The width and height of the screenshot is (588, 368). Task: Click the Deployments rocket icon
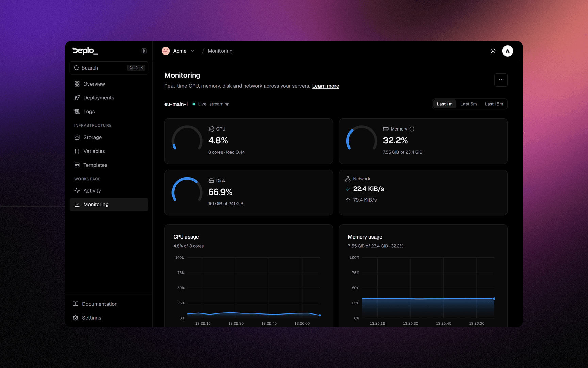pyautogui.click(x=77, y=98)
